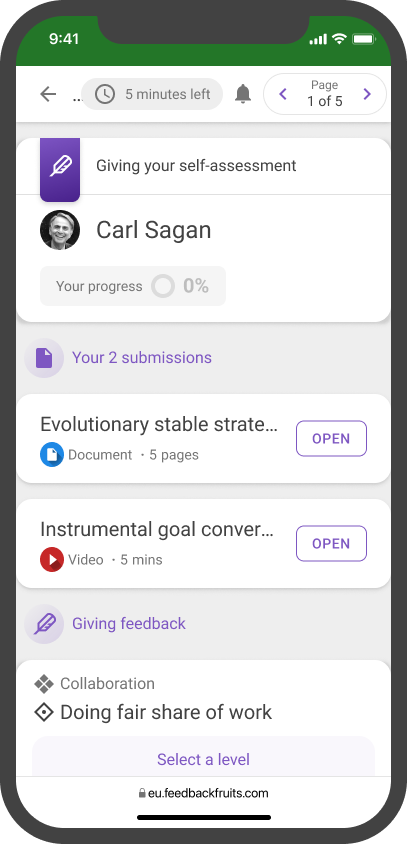Advance to next page with right chevron
This screenshot has height=844, width=407.
[367, 94]
